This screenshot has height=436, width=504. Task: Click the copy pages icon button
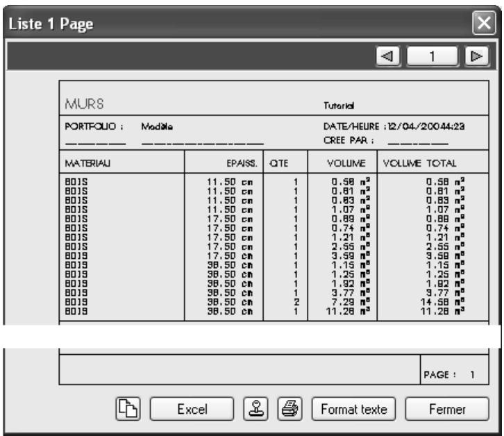[128, 409]
